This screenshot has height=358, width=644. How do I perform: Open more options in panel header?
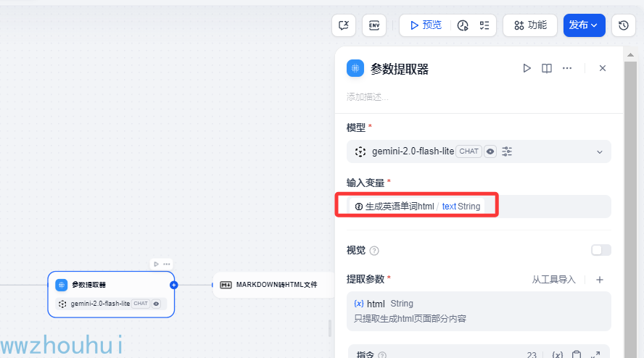(x=567, y=68)
